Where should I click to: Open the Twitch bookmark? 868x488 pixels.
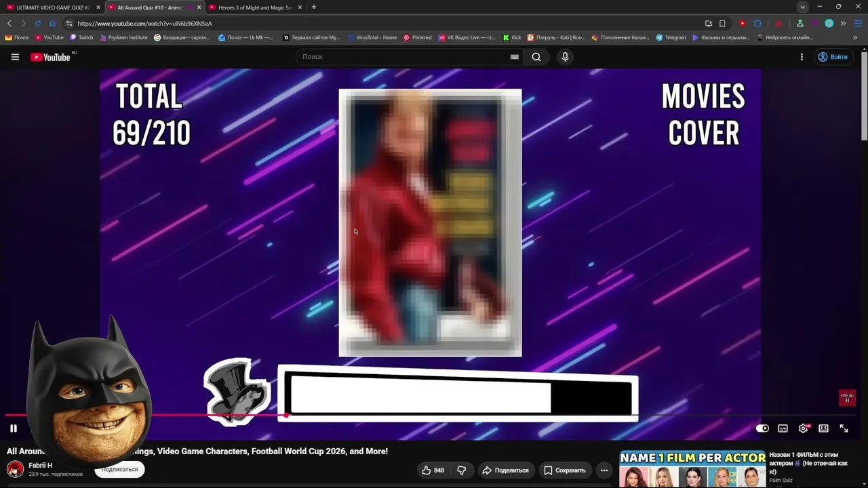click(81, 38)
